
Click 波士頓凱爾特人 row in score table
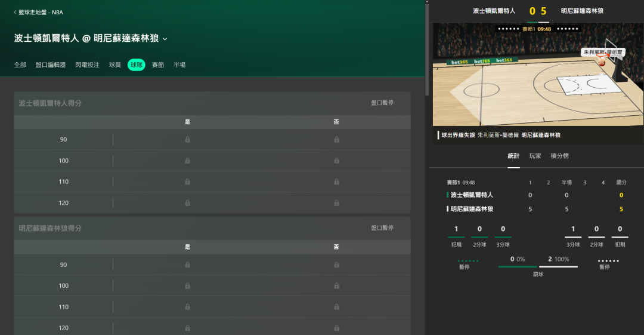(x=537, y=195)
